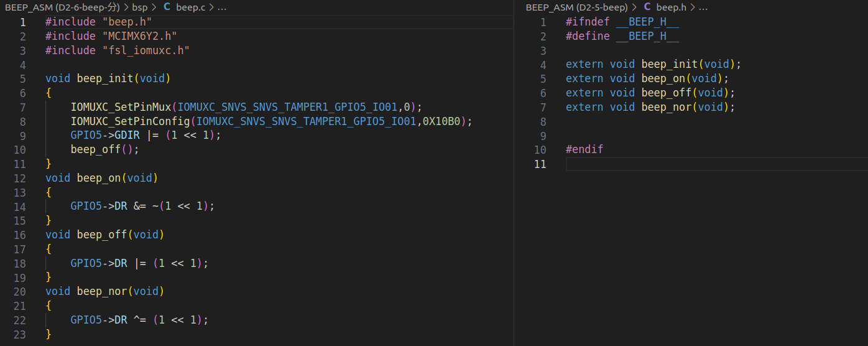Click extern void beep_init(void) declaration
The image size is (868, 346).
653,64
